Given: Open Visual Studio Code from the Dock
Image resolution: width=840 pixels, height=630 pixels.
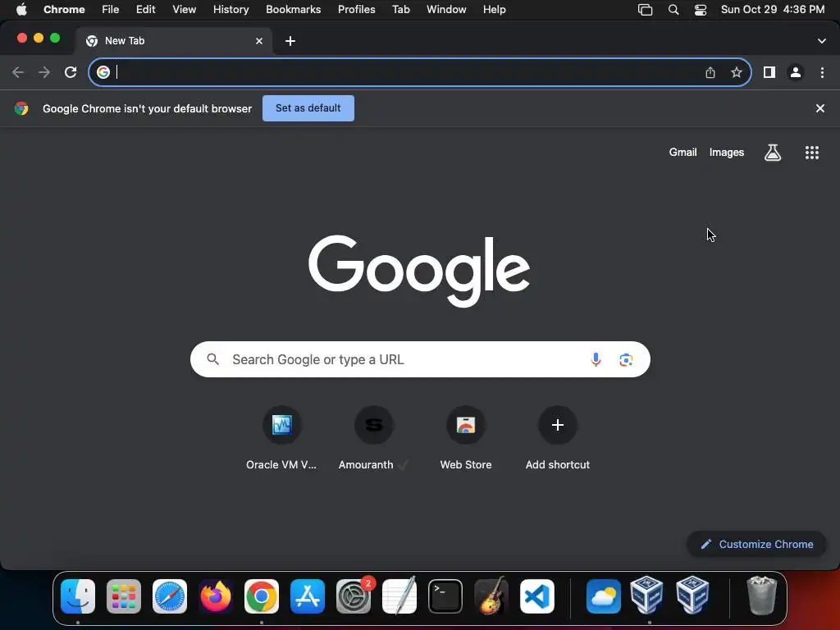Looking at the screenshot, I should (x=537, y=596).
